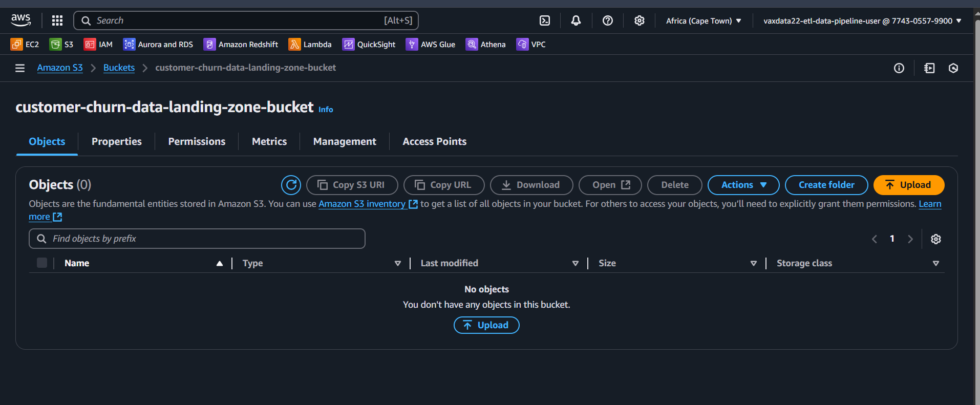The image size is (980, 405).
Task: Click the Upload button under No objects
Action: [486, 325]
